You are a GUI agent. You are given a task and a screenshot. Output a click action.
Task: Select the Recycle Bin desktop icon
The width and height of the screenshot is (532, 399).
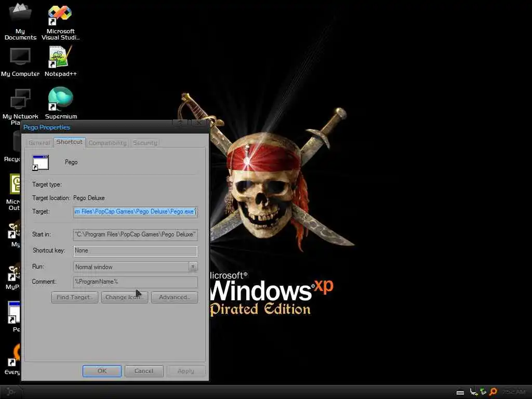tap(12, 147)
